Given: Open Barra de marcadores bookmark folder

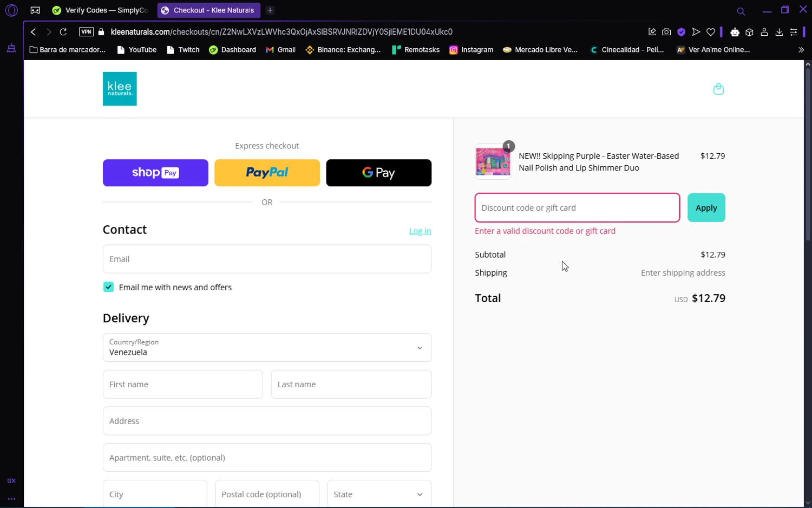Looking at the screenshot, I should (x=68, y=50).
